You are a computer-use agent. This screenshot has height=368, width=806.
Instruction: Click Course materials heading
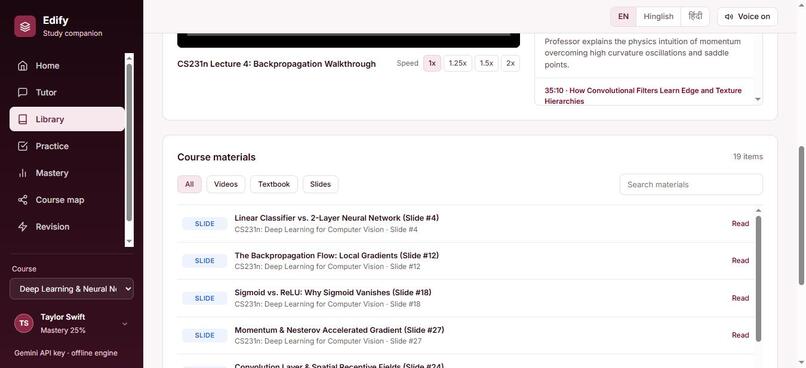pyautogui.click(x=216, y=157)
